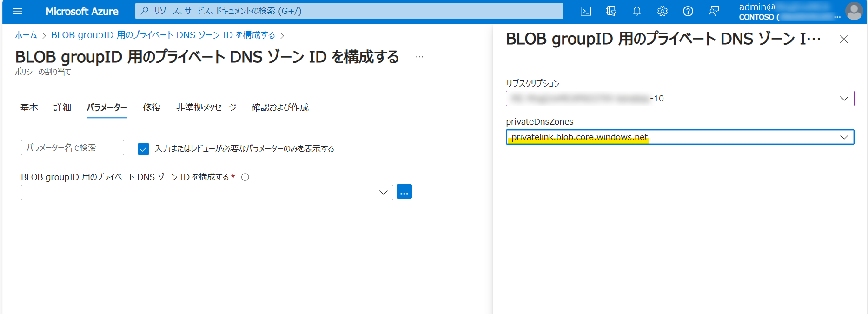The width and height of the screenshot is (868, 314).
Task: Go to the 非準拠メッセージ tab
Action: coord(206,107)
